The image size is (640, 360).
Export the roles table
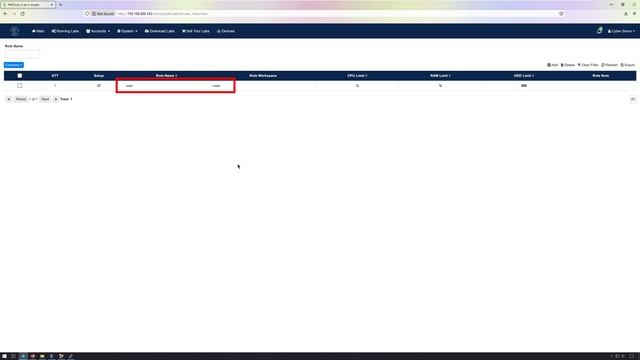click(628, 65)
